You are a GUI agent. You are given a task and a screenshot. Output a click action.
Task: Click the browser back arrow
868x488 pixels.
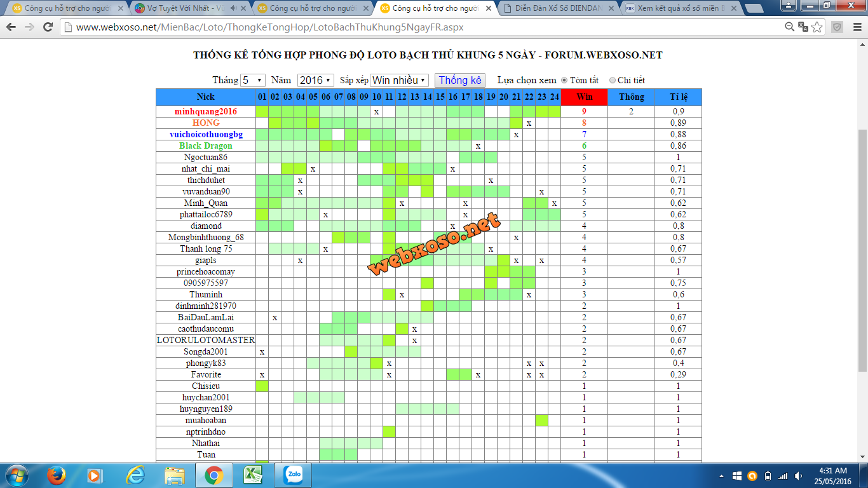(11, 27)
